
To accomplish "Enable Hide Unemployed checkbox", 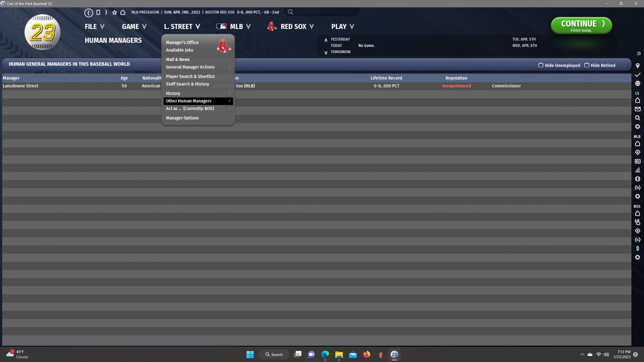I will pyautogui.click(x=541, y=65).
